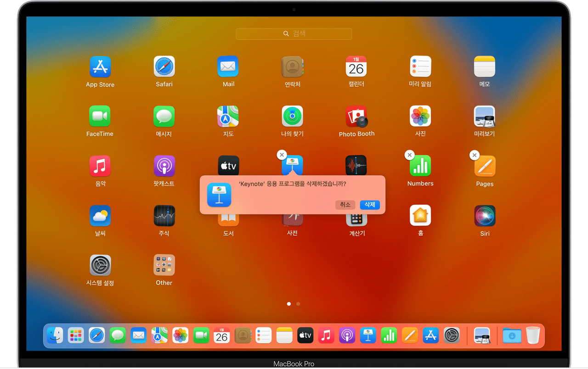Open FaceTime from the Dock
Screen dimensions: 588x369
201,335
